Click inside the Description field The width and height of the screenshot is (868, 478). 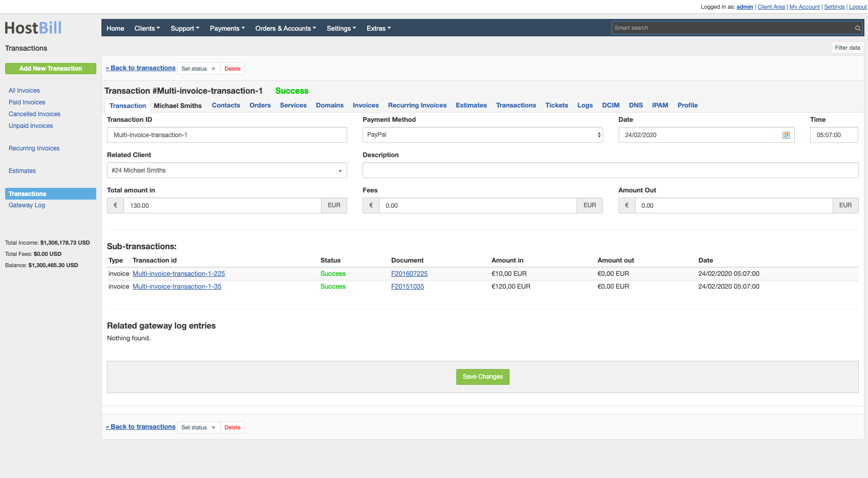point(610,170)
